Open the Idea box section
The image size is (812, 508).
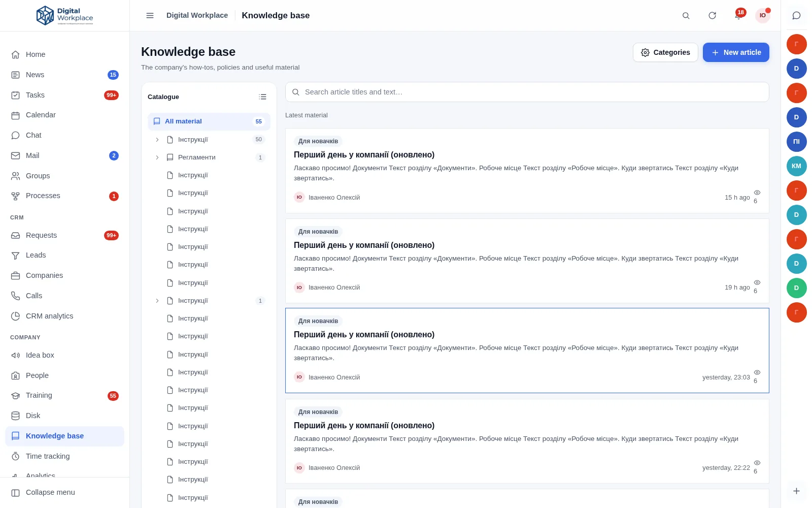coord(65,355)
